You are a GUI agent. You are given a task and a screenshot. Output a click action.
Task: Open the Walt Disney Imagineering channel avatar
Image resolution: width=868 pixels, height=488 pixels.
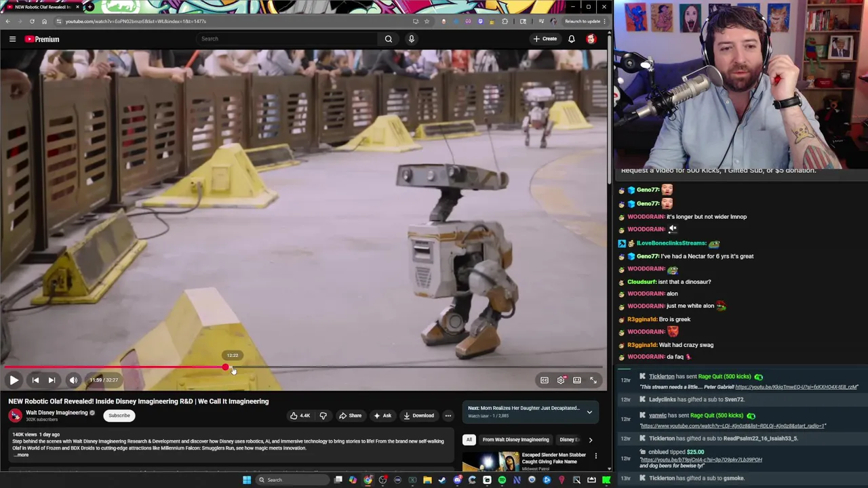coord(15,415)
